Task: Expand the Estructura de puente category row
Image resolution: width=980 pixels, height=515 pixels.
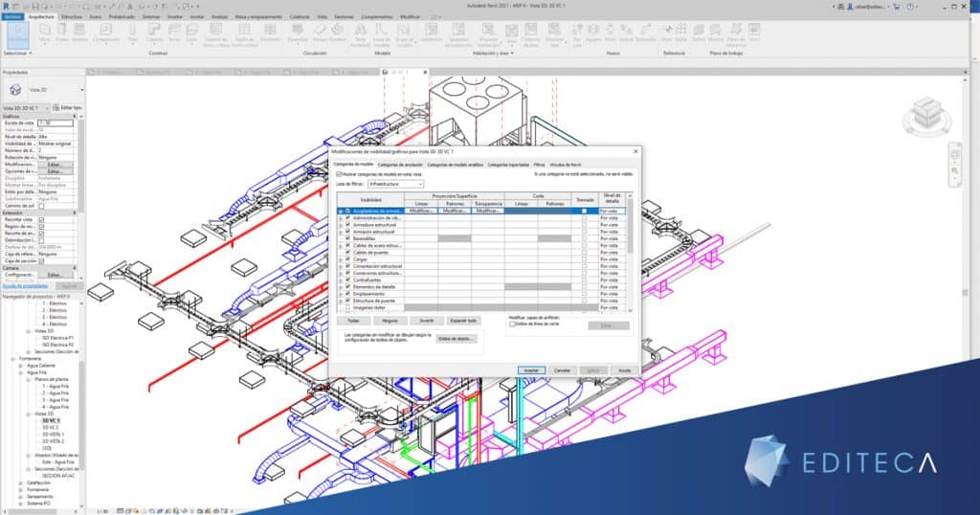Action: point(341,301)
